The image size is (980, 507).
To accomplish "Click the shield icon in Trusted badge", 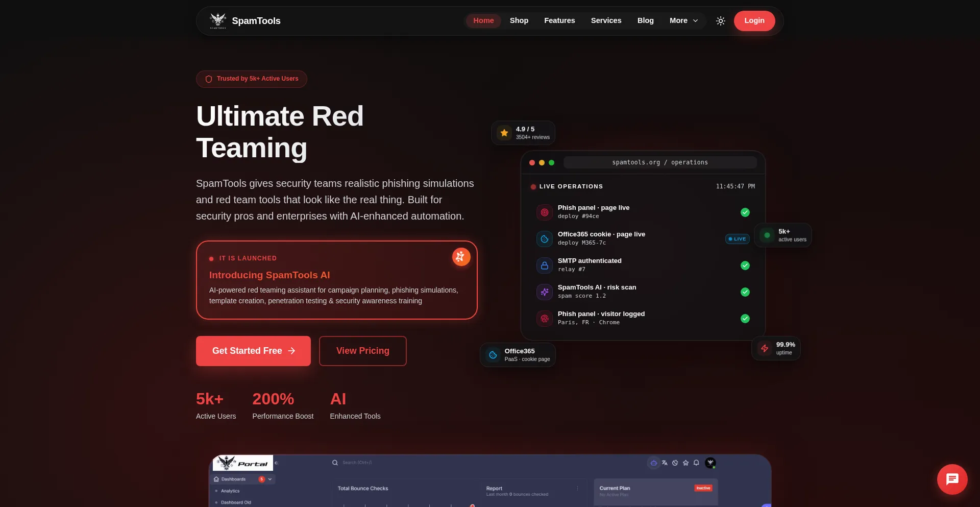I will 209,79.
